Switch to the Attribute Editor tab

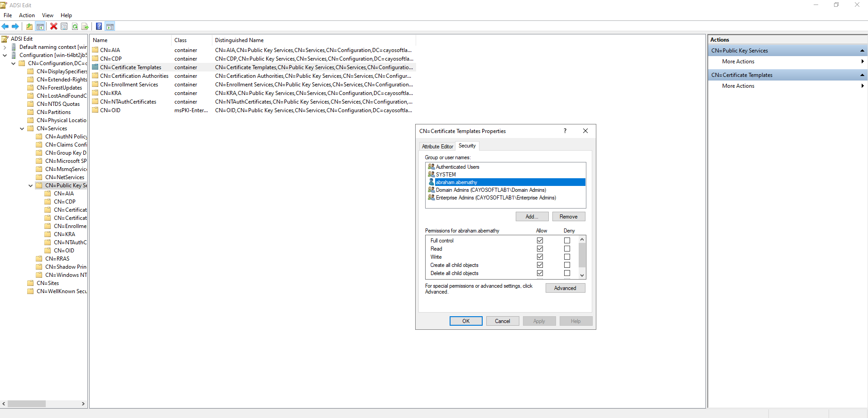(437, 147)
